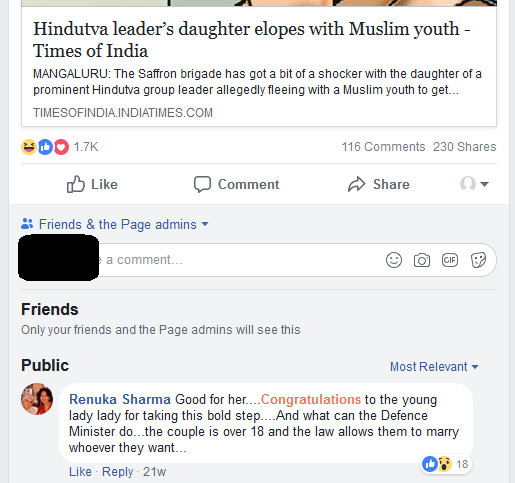The height and width of the screenshot is (483, 515).
Task: Open the 116 Comments link
Action: [383, 147]
